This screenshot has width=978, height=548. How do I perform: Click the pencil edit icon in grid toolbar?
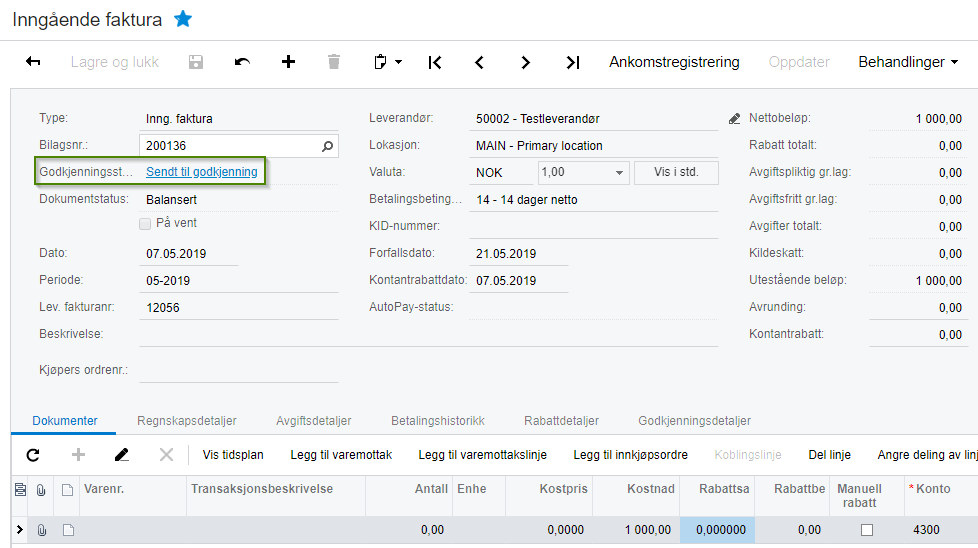point(122,455)
